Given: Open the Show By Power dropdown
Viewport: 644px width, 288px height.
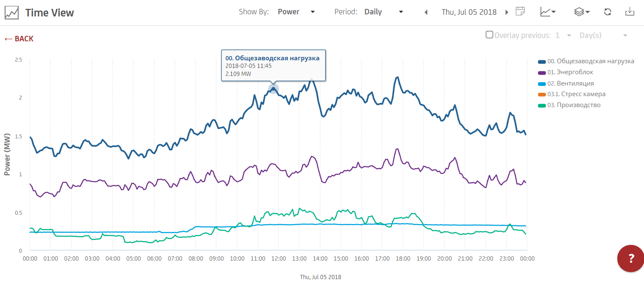Looking at the screenshot, I should point(296,12).
